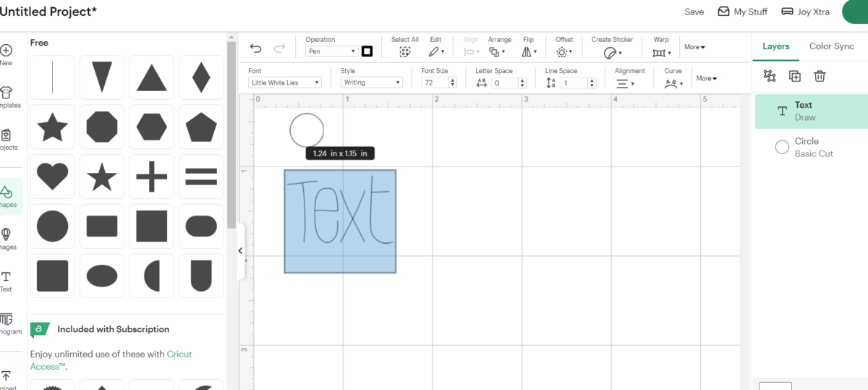Click the delete trash icon in Layers
This screenshot has height=390, width=868.
pyautogui.click(x=820, y=76)
